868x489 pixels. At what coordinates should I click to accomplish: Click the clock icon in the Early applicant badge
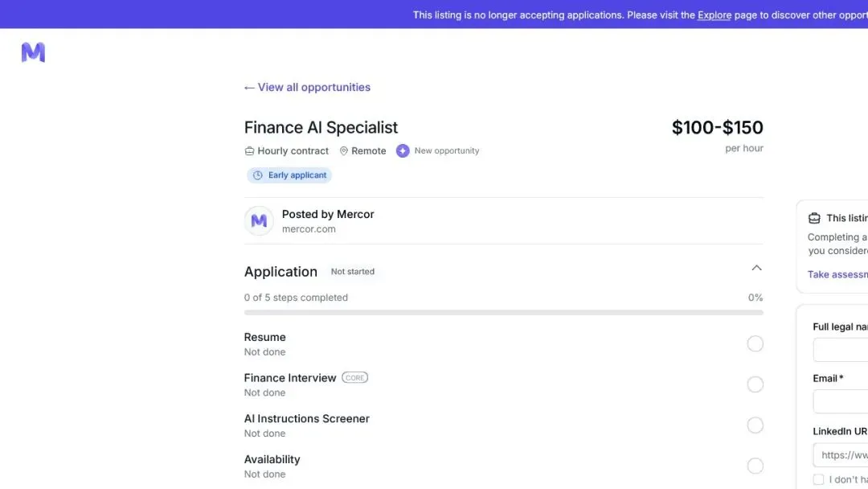tap(257, 175)
